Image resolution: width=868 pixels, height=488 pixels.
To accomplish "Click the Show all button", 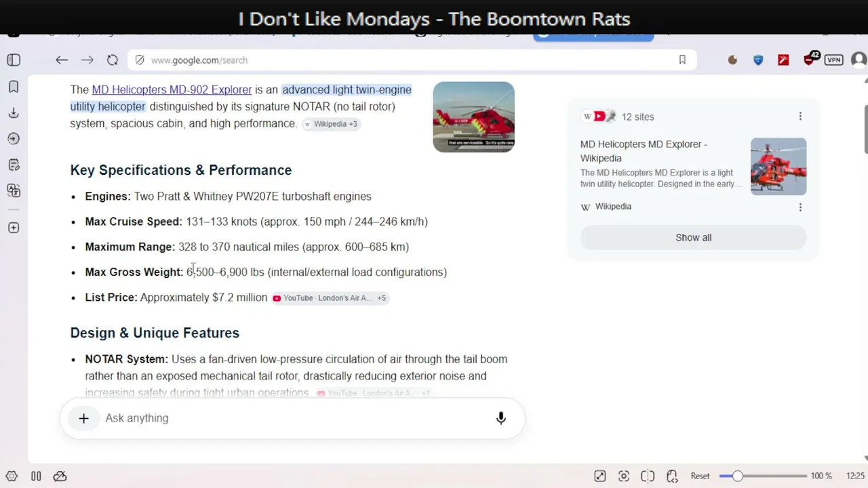I will (x=693, y=238).
